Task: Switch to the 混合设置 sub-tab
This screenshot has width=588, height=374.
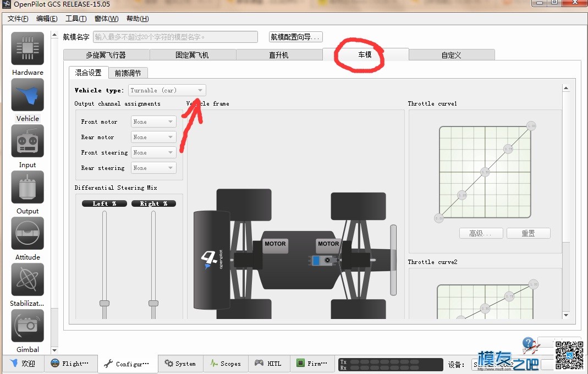Action: coord(89,73)
